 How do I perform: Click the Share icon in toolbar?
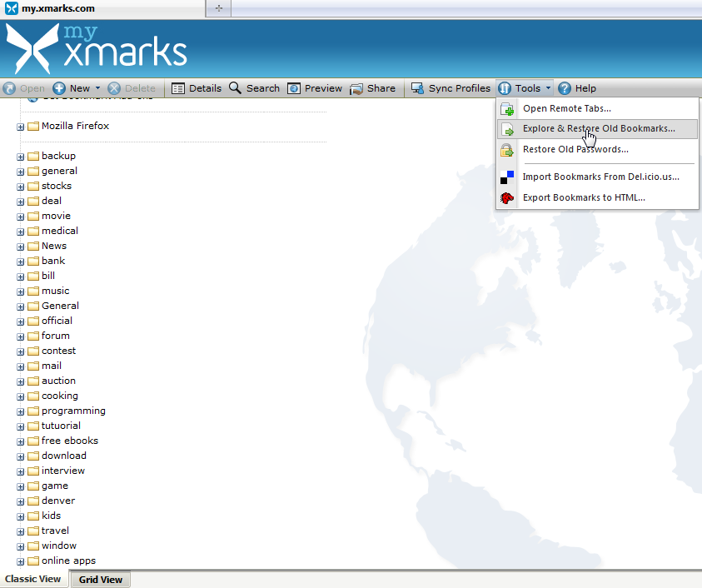coord(356,88)
